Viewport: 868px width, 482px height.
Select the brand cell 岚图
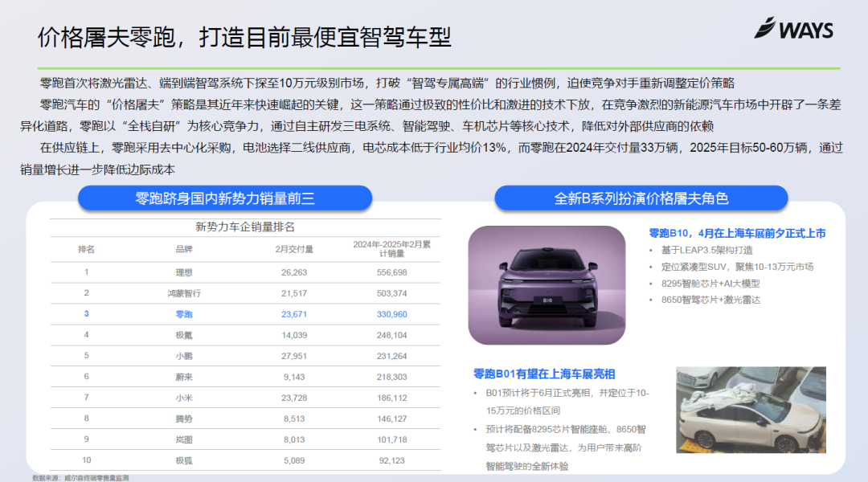coord(184,440)
